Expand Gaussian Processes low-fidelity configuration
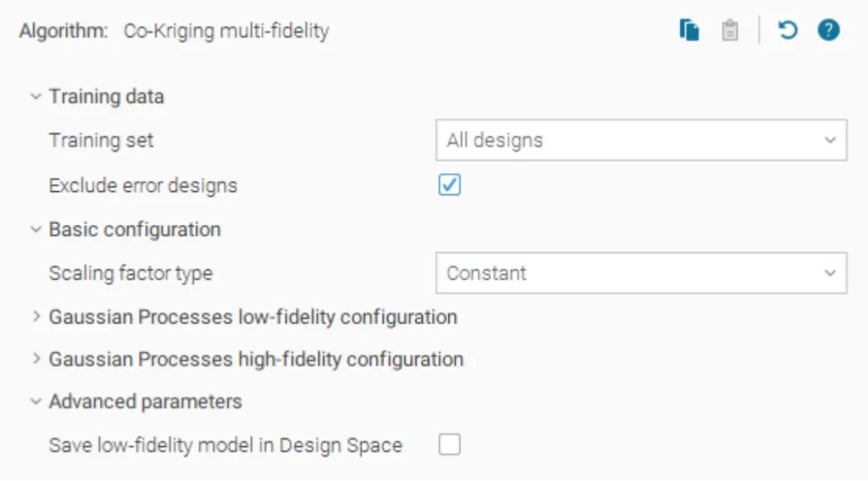The width and height of the screenshot is (868, 481). tap(35, 316)
